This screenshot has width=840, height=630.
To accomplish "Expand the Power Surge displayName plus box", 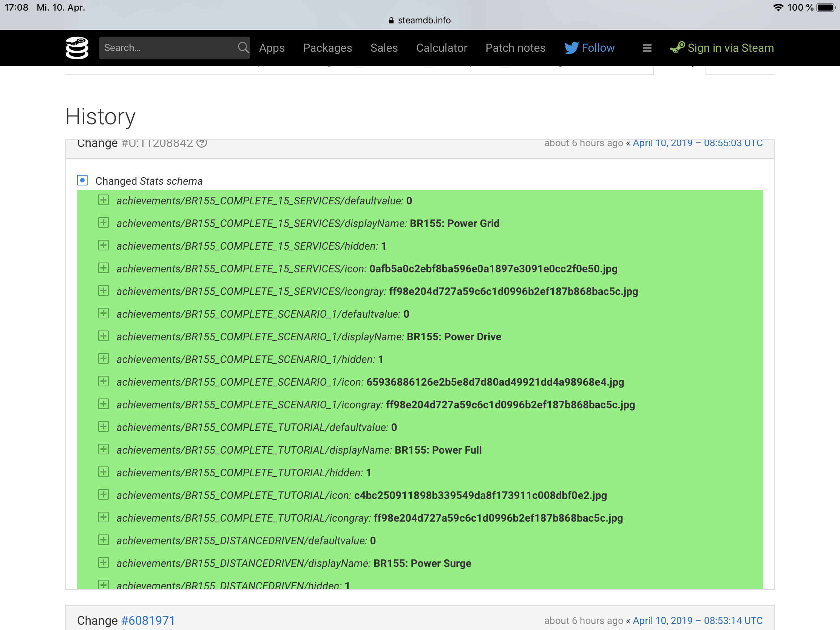I will pyautogui.click(x=103, y=562).
